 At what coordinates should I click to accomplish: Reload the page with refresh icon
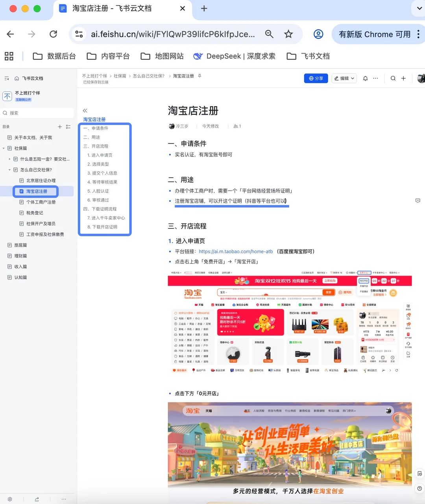(53, 34)
